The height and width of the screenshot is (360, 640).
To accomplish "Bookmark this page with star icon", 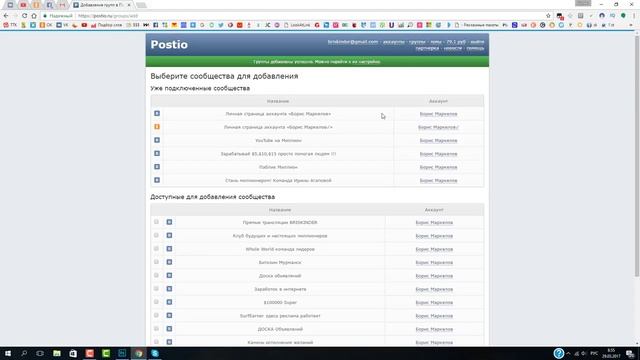I will click(x=548, y=16).
